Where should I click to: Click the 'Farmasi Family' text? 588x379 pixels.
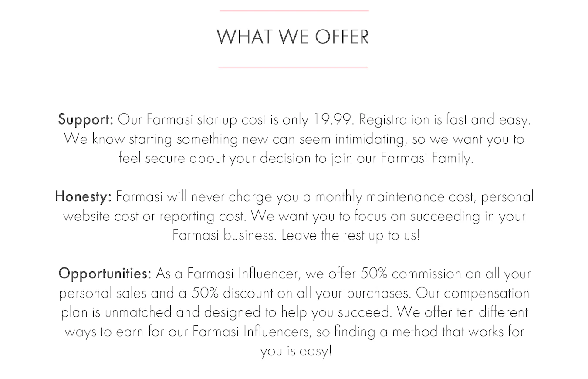pos(427,158)
